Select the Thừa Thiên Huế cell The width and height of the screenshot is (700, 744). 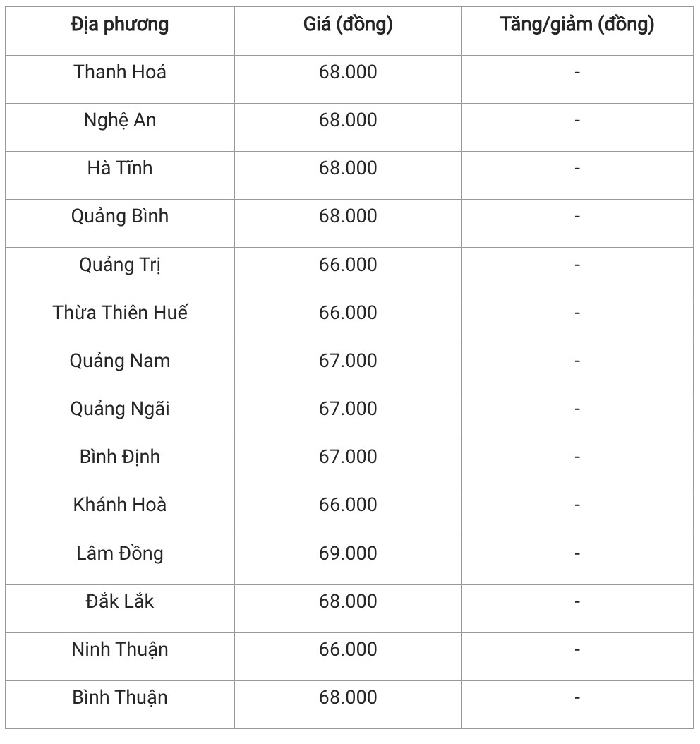point(120,313)
